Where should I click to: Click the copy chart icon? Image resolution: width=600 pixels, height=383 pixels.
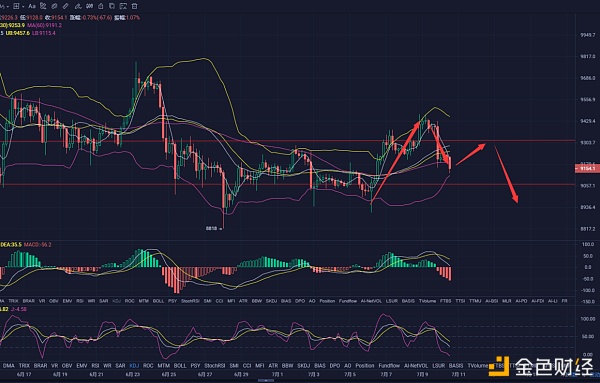point(112,6)
